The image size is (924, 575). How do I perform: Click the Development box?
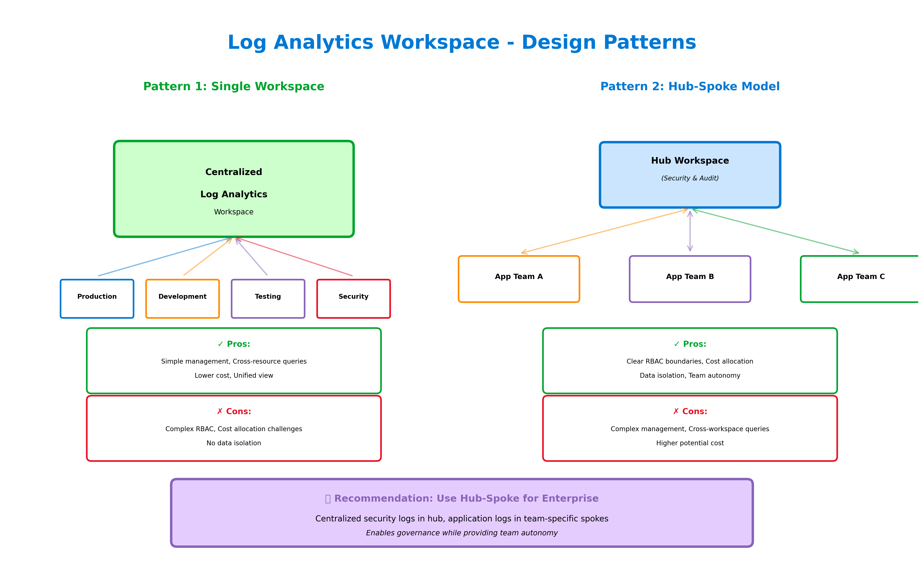(182, 299)
